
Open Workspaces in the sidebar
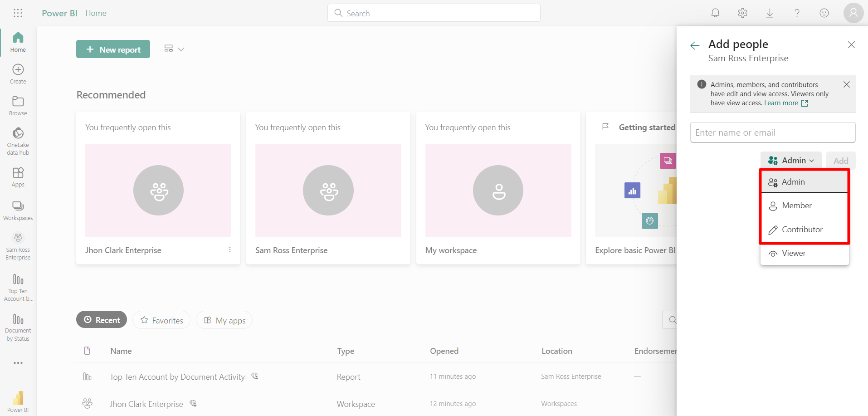tap(18, 211)
